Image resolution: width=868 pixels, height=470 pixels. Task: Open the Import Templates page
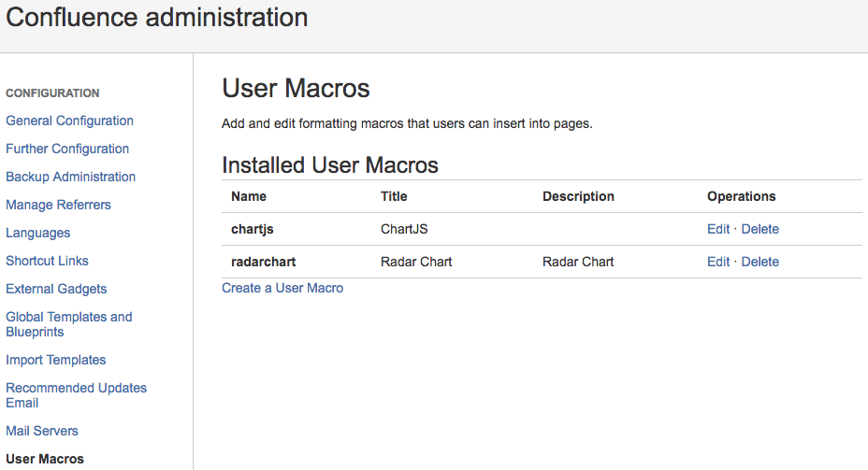tap(55, 360)
